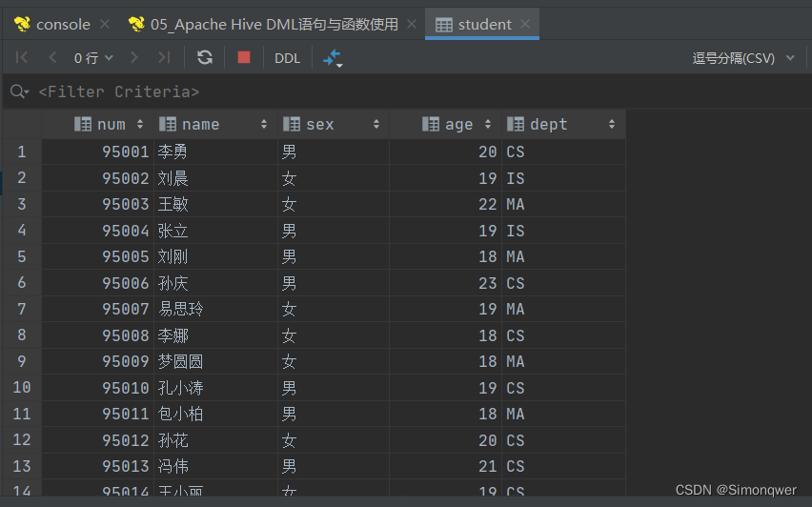Switch to the console tab
Screen dimensions: 812x507
[63, 25]
